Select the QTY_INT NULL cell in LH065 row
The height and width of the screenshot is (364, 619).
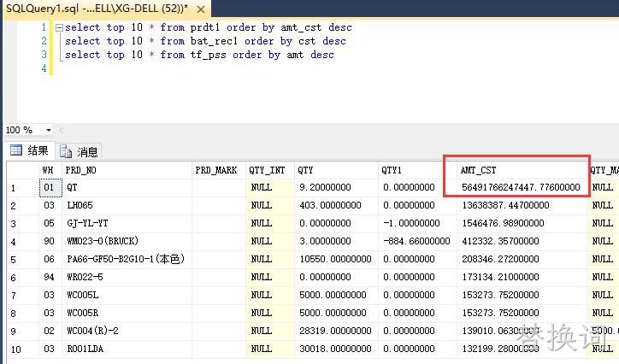click(x=269, y=205)
